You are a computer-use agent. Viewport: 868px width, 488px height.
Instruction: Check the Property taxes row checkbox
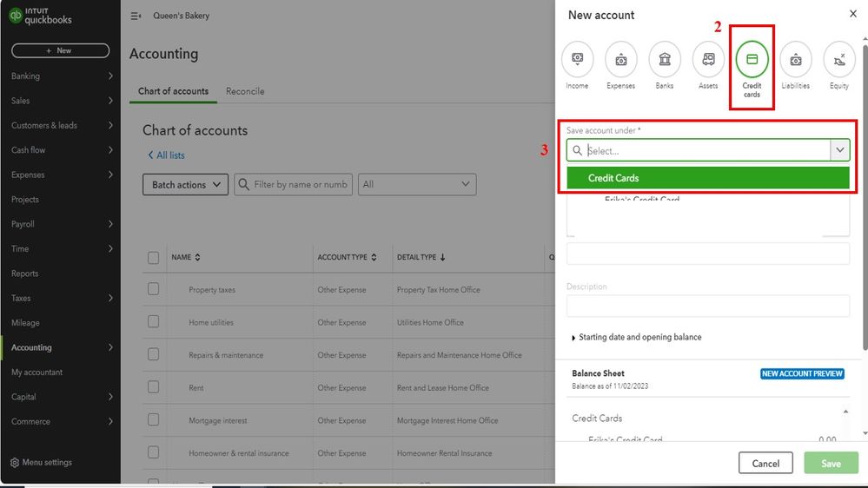154,289
